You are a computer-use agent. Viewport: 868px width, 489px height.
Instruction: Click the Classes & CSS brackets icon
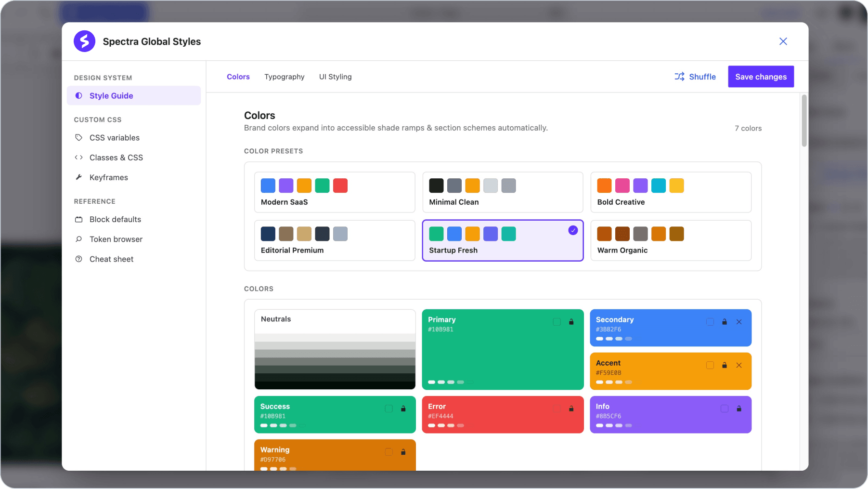pyautogui.click(x=78, y=158)
